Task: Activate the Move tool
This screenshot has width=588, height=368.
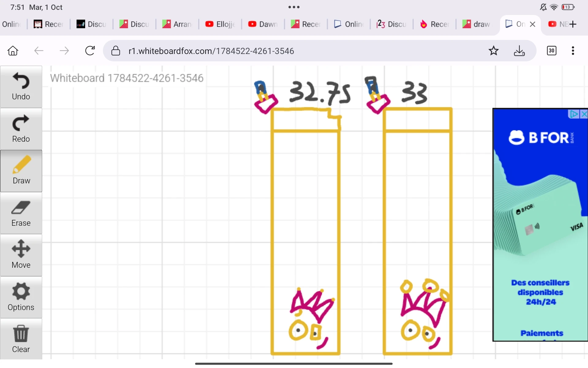Action: [x=21, y=255]
